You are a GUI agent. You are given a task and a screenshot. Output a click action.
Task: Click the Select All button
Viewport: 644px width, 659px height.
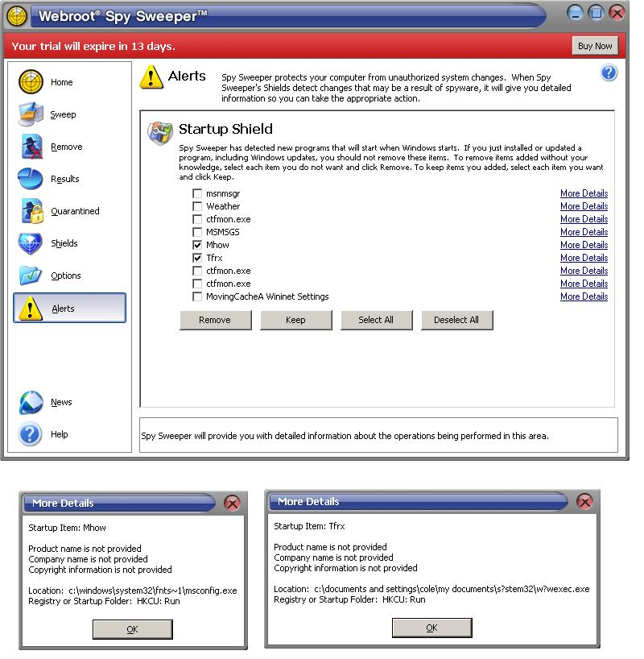[376, 320]
